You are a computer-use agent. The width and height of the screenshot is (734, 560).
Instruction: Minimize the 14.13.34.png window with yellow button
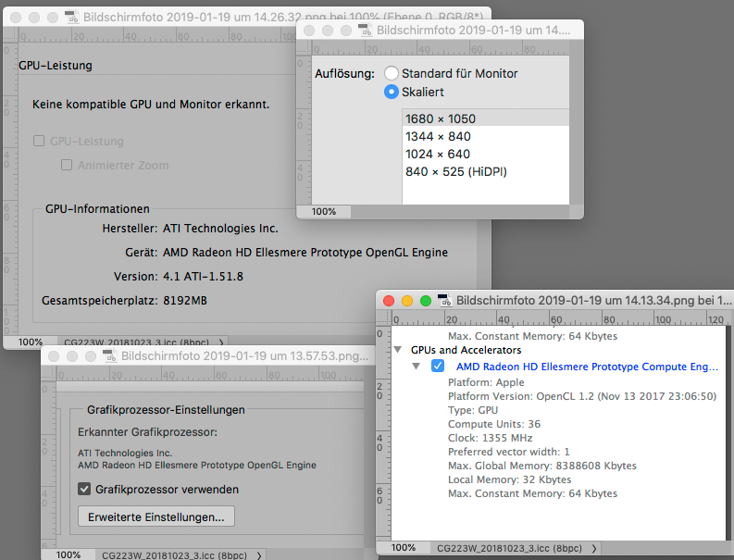coord(407,301)
